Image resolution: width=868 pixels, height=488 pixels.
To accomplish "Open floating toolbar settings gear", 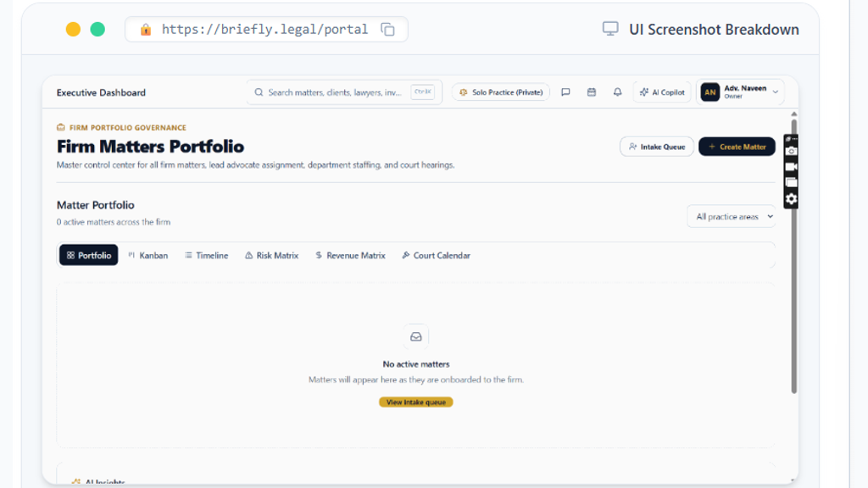I will [791, 199].
